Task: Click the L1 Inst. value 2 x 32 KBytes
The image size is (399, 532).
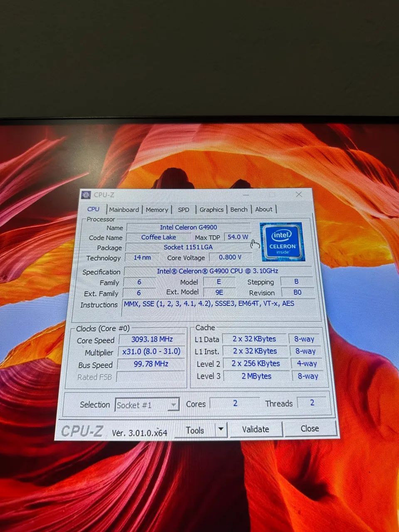Action: click(255, 351)
